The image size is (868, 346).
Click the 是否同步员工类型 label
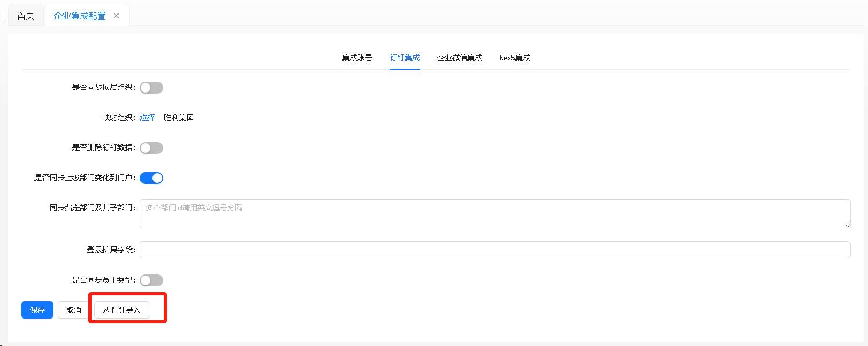[x=103, y=280]
